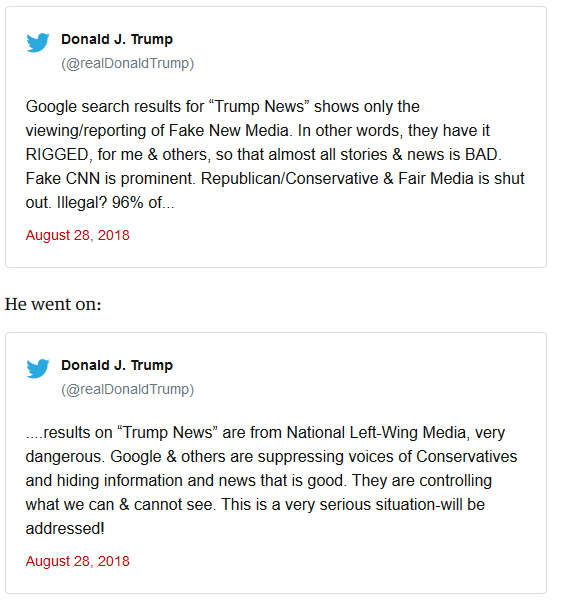Open Donald J. Trump name above 'Google search results' tweet

click(117, 39)
